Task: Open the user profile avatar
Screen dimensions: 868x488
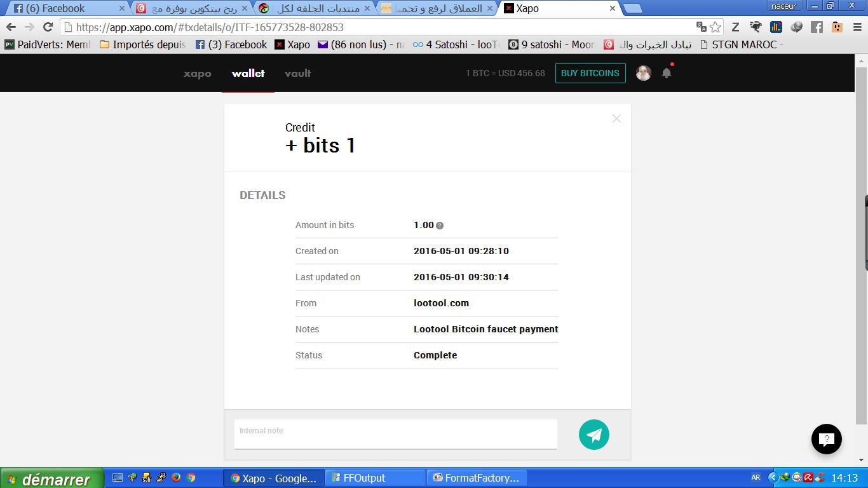Action: (x=644, y=73)
